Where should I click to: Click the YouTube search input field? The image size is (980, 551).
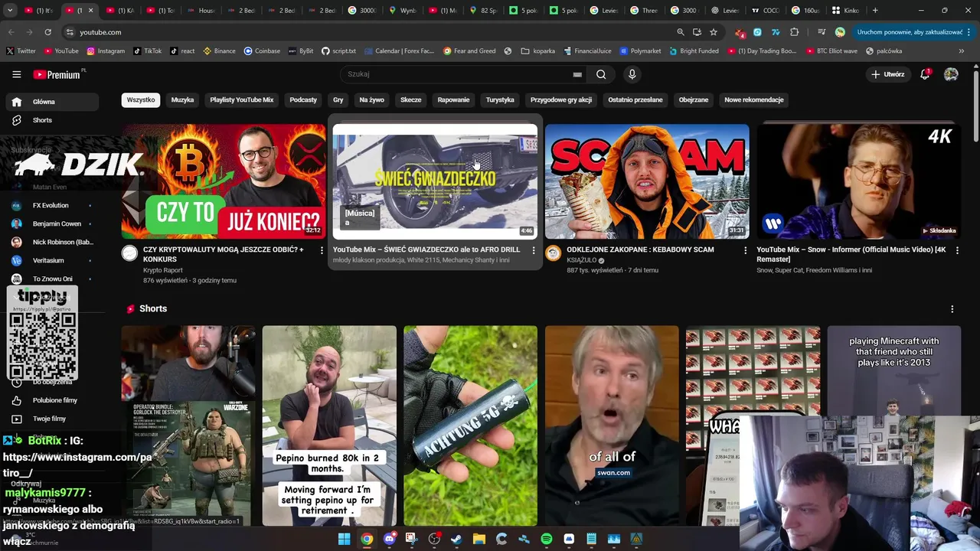tap(459, 74)
